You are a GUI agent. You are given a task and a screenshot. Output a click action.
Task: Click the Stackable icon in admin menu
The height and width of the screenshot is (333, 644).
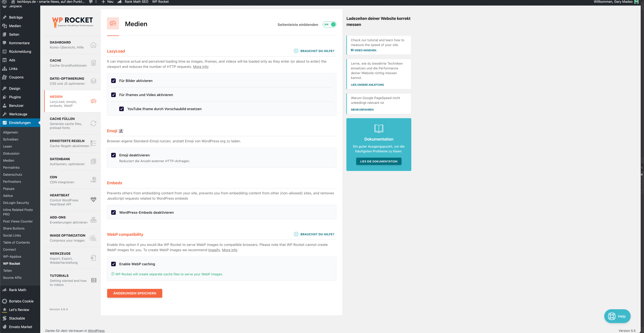click(x=5, y=318)
